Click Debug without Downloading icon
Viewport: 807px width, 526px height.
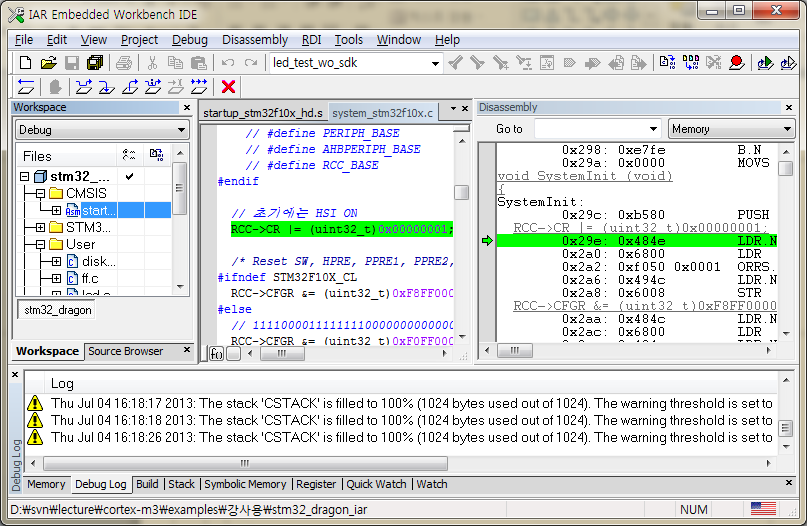pos(788,63)
